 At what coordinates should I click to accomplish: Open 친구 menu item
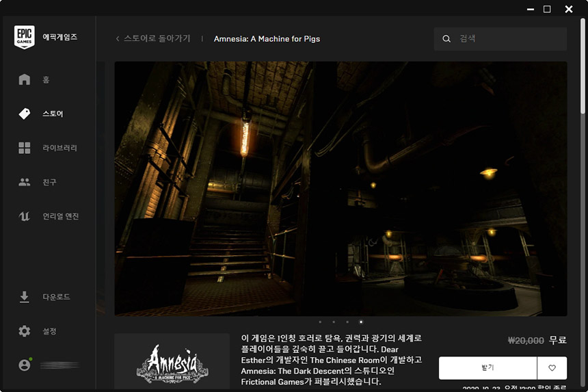[x=49, y=182]
